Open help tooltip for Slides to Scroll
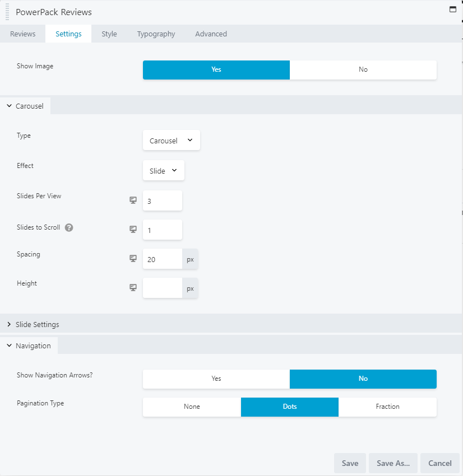 point(69,228)
